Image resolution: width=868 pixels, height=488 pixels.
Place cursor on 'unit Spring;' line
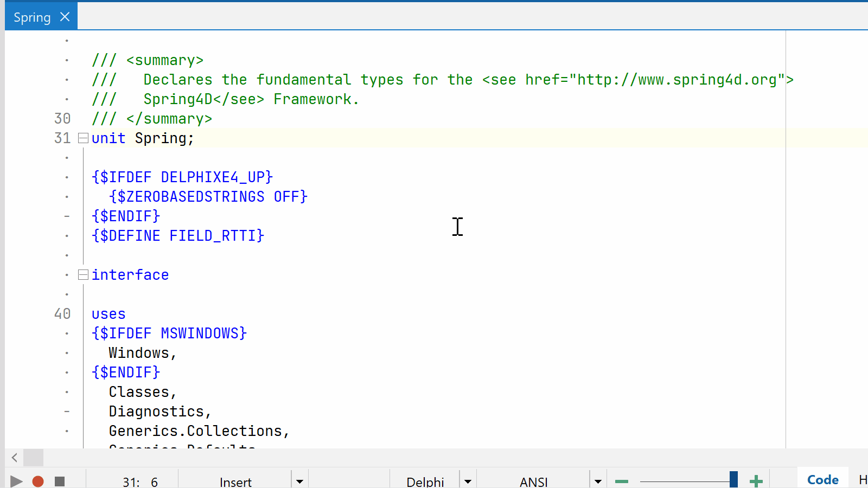pos(143,138)
